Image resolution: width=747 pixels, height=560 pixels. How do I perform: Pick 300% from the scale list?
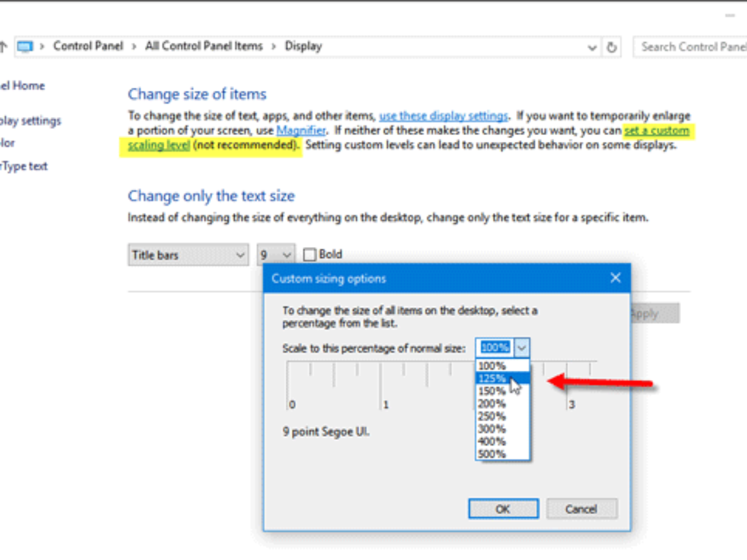coord(502,429)
